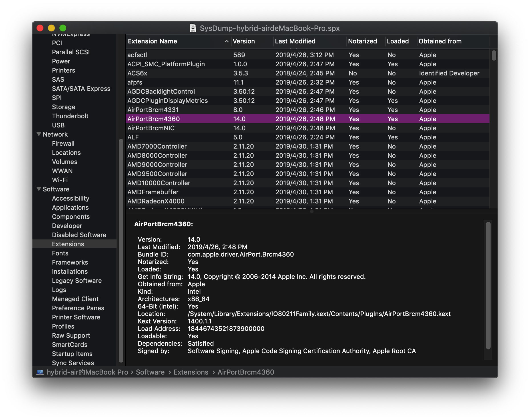The height and width of the screenshot is (420, 530).
Task: Click the yellow minimize window button
Action: (51, 28)
